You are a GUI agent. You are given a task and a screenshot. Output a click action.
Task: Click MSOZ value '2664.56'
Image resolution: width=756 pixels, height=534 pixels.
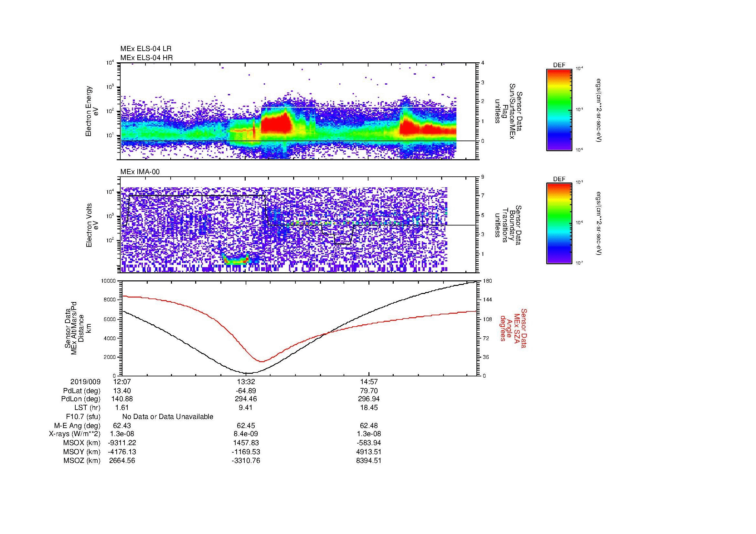(x=122, y=461)
